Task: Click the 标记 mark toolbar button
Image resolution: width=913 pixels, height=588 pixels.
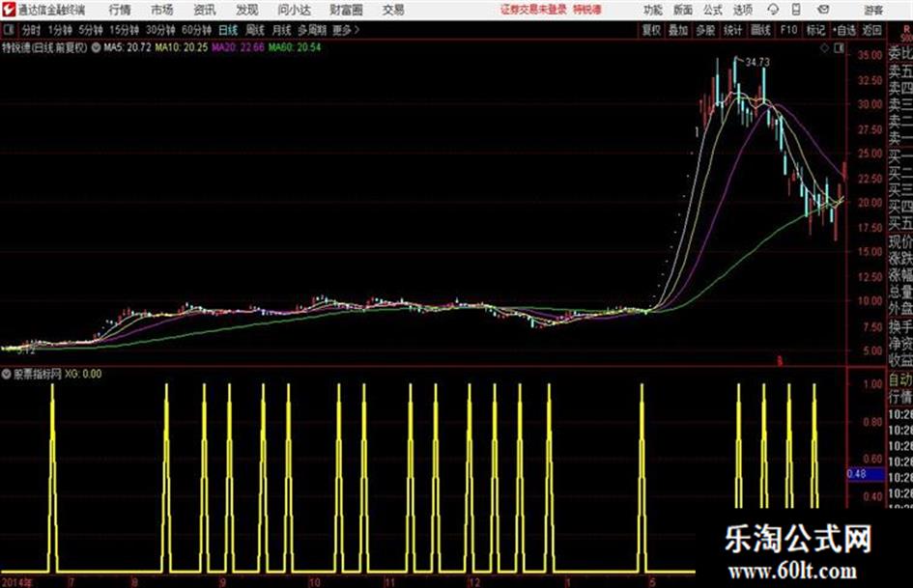Action: [815, 30]
